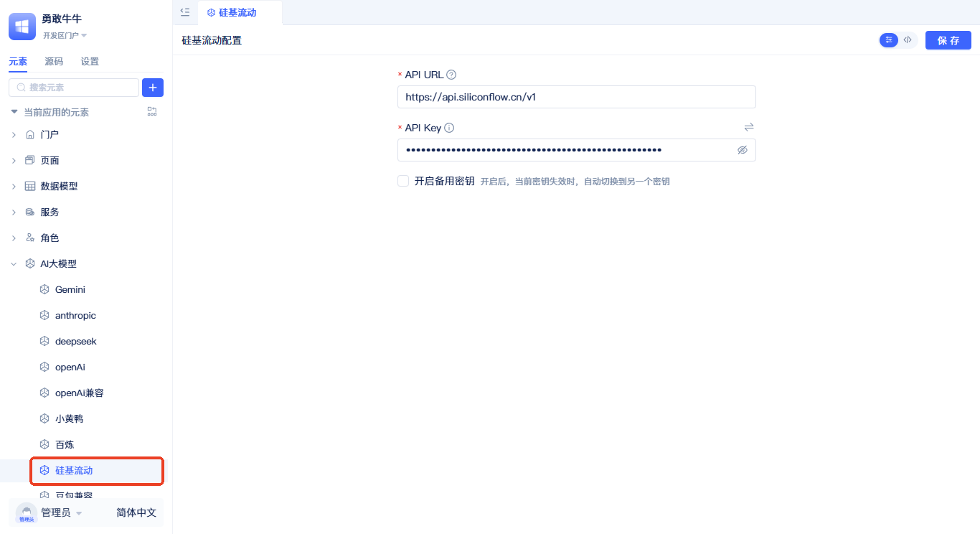Click the blue plus add-element button
Screen dimensions: 980x534
(153, 88)
